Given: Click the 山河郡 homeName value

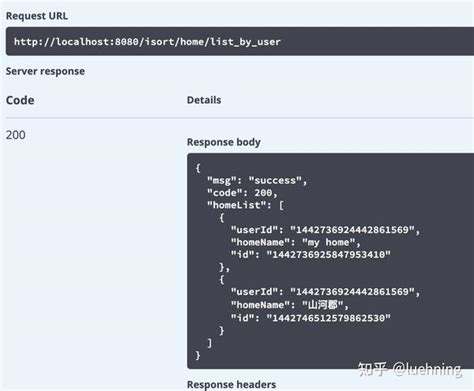Looking at the screenshot, I should click(323, 305).
